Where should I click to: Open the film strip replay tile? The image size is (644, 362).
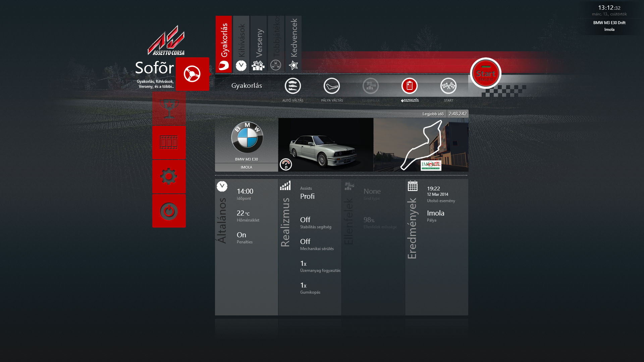click(169, 142)
